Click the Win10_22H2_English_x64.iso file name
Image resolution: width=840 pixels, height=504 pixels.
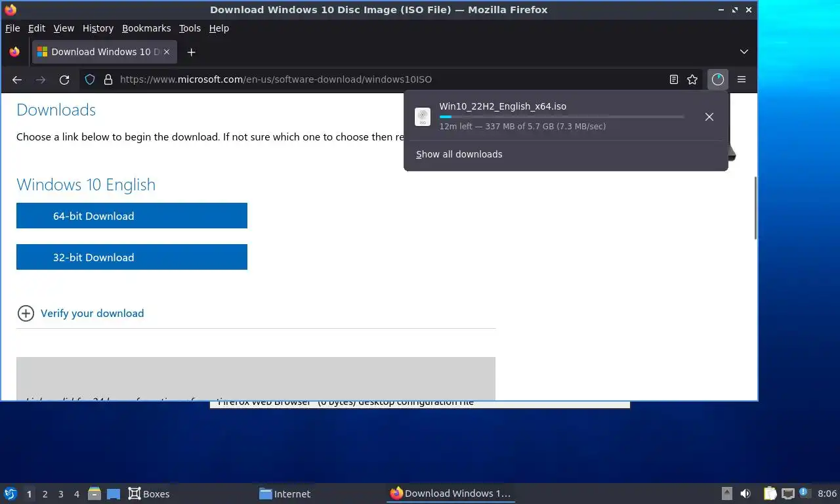click(x=503, y=106)
